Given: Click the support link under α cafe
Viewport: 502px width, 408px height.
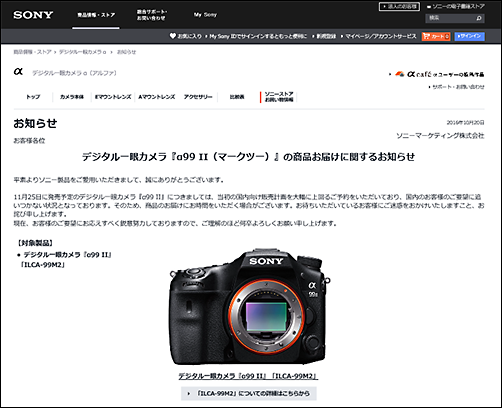Looking at the screenshot, I should click(458, 87).
